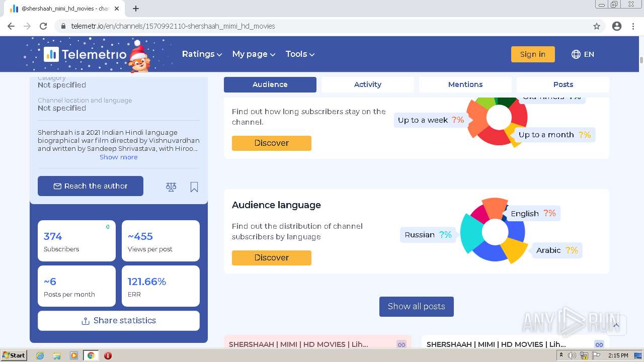Click the globe language icon
Screen dimensions: 644x362
[x=576, y=54]
